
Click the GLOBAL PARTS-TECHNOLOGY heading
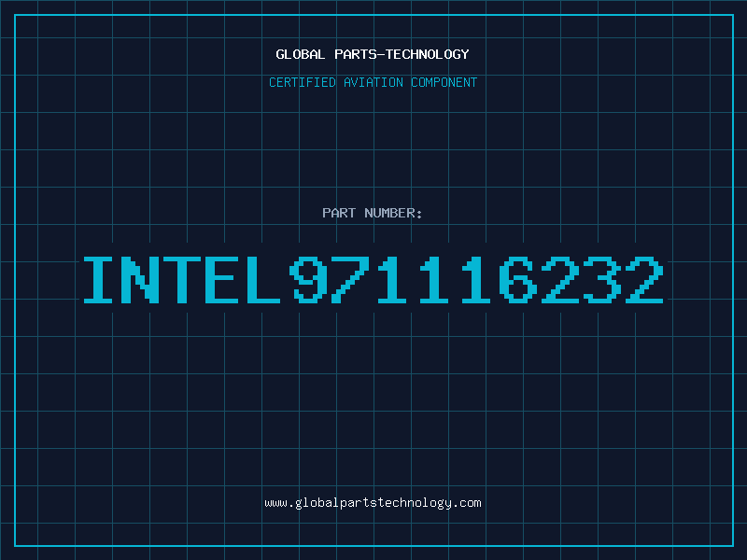(x=373, y=54)
